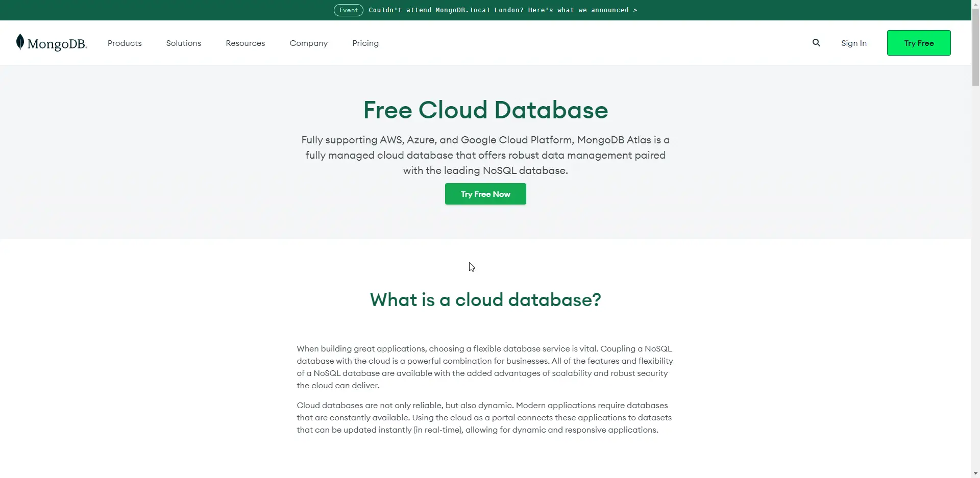Click the 'Fully supporting AWS, Azure' description text

point(485,155)
